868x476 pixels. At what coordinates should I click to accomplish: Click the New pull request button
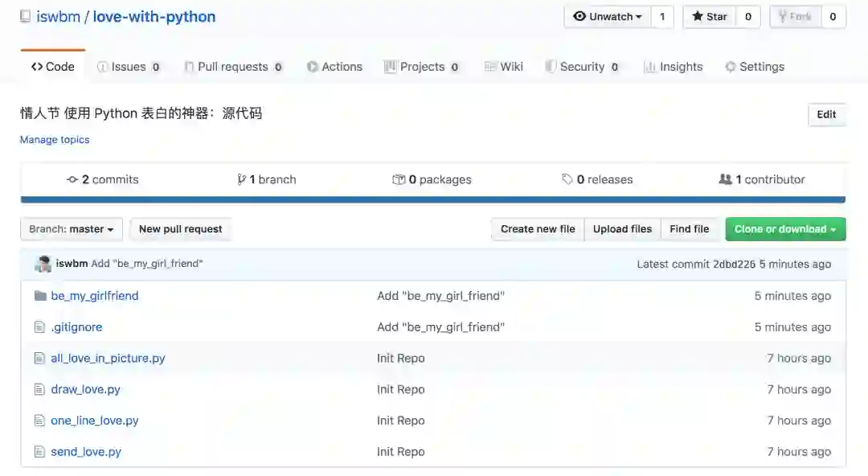[x=181, y=229]
